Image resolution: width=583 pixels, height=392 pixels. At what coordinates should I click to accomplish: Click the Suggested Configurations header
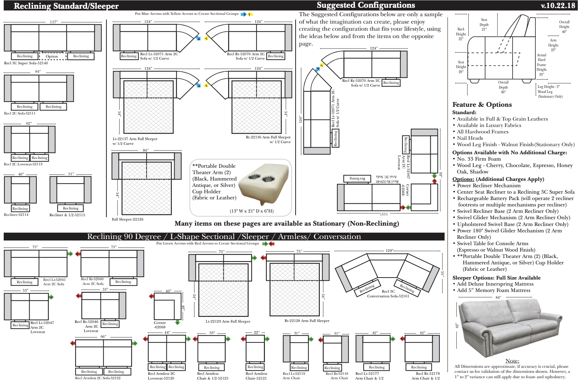pyautogui.click(x=366, y=5)
